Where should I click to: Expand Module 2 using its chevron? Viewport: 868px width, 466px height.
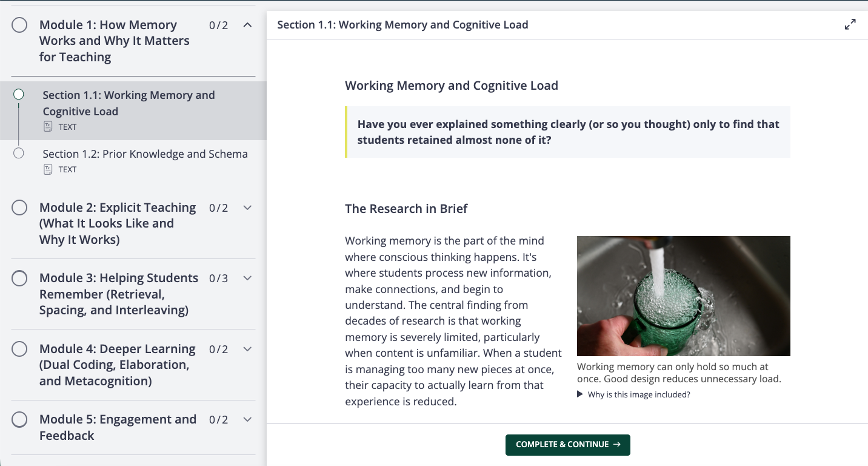click(x=247, y=208)
